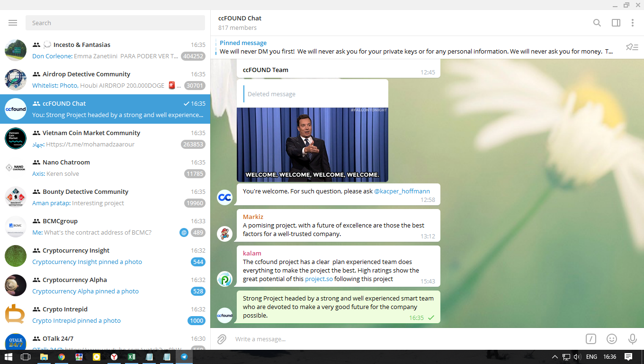Click the Crypto Intrepid avatar

point(16,315)
